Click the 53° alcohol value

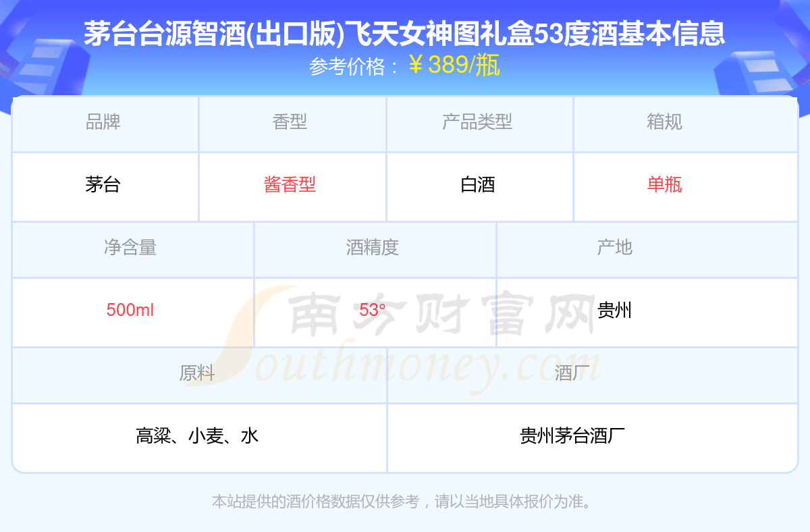point(373,311)
